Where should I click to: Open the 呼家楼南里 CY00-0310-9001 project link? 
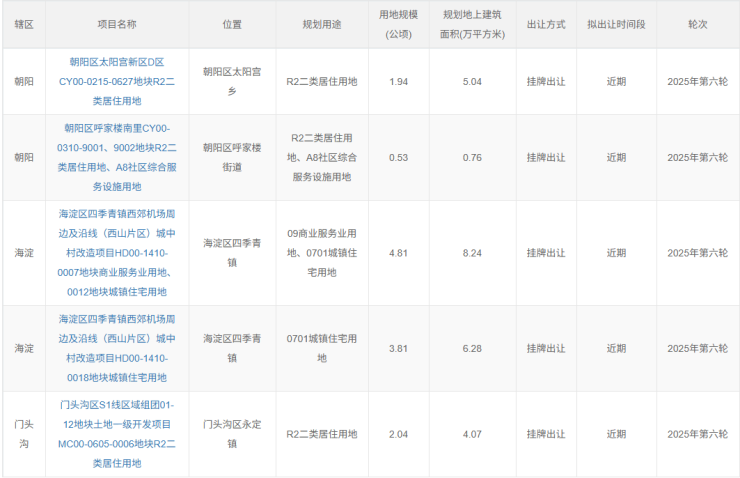(x=118, y=157)
